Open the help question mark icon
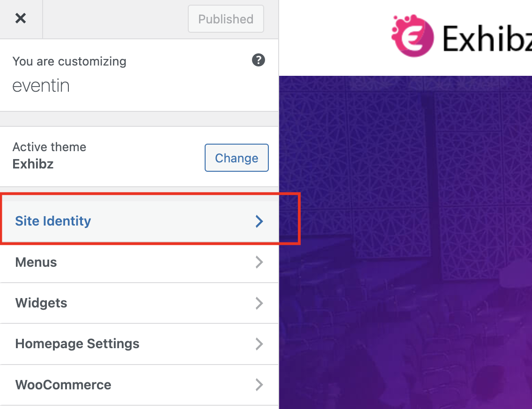 pyautogui.click(x=258, y=60)
